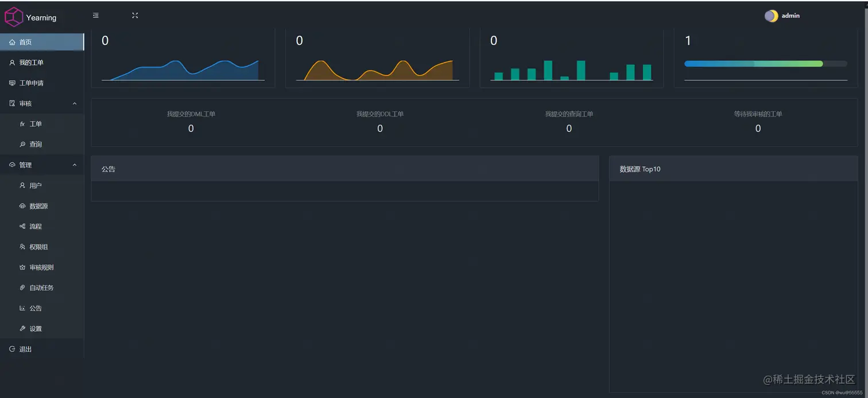Viewport: 868px width, 398px height.
Task: Click the dashboard icon beside 管理
Action: tap(12, 165)
